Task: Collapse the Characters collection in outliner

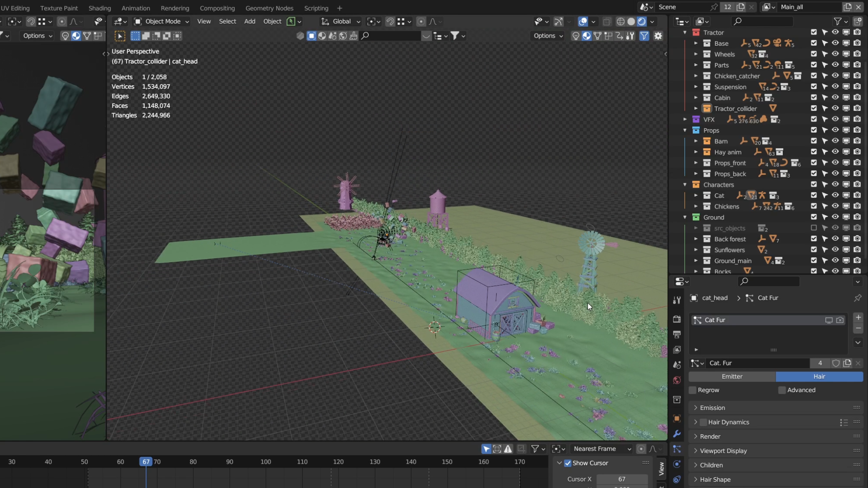Action: tap(685, 185)
